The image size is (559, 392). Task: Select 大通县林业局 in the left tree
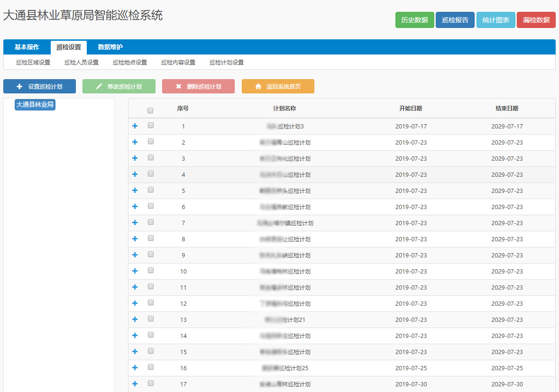tap(35, 105)
